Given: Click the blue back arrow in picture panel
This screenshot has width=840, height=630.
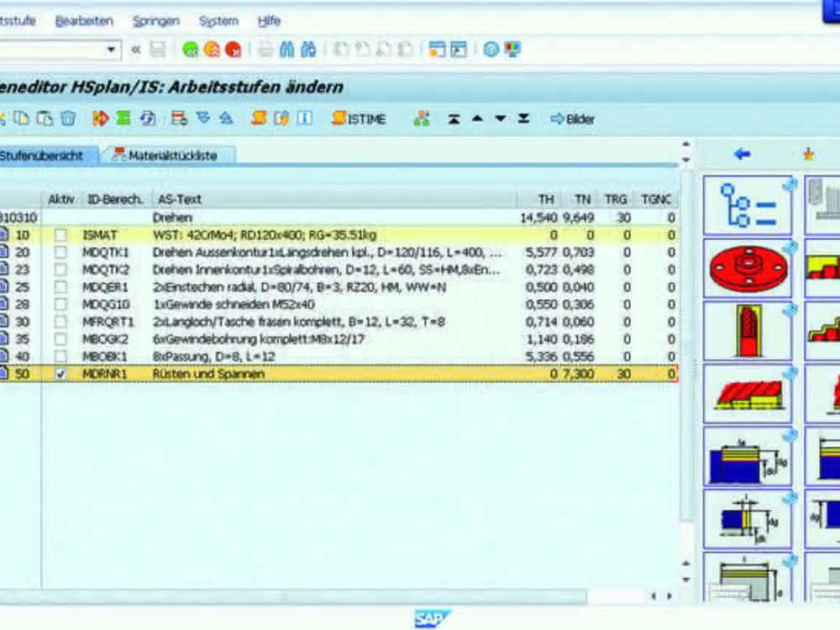Looking at the screenshot, I should point(742,155).
